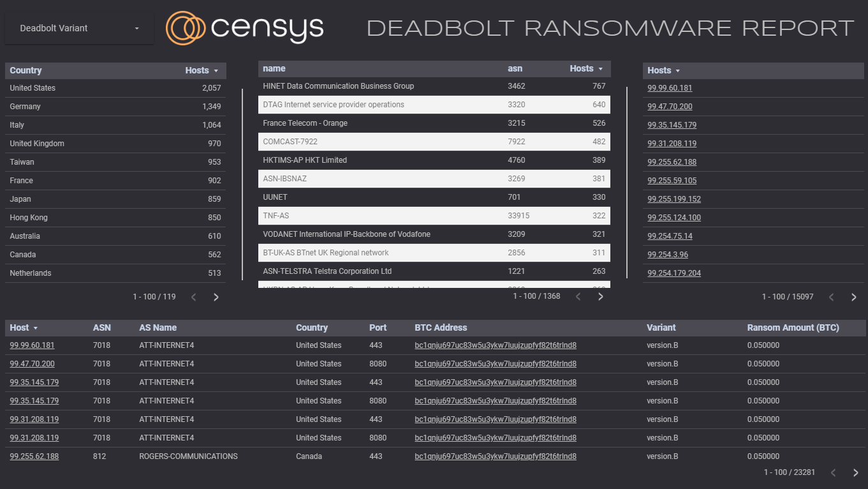Click BTC address in ROGERS-COMMUNICATIONS row
The image size is (868, 489).
pyautogui.click(x=496, y=456)
